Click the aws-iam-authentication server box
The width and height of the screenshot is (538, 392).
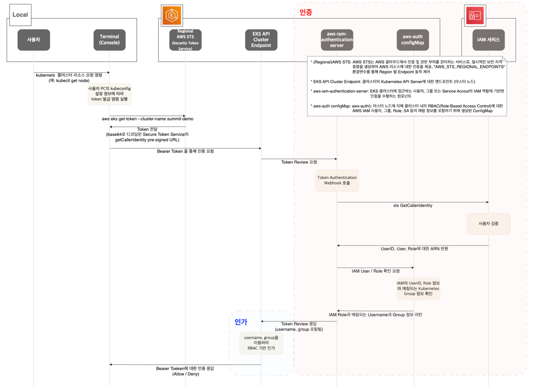337,40
